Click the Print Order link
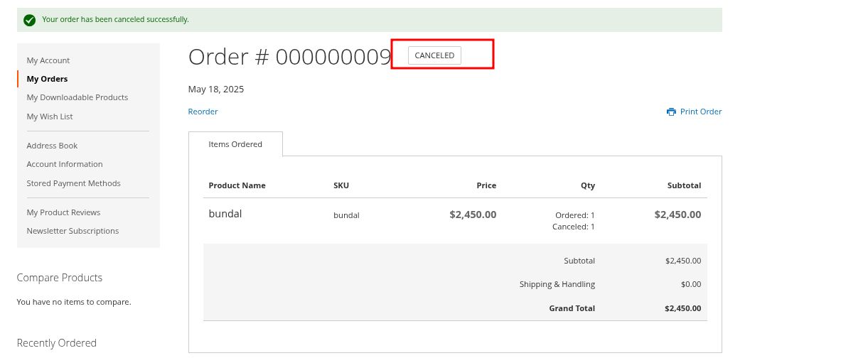This screenshot has width=868, height=358. 700,112
